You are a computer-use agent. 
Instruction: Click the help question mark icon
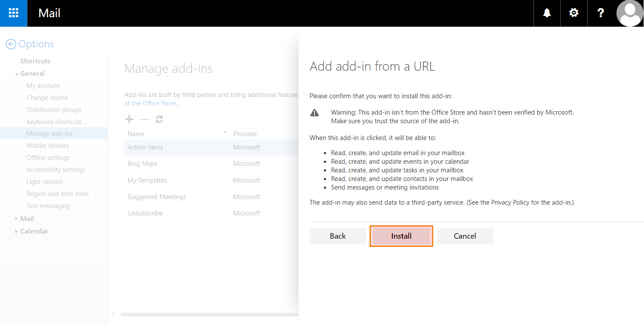(x=601, y=13)
